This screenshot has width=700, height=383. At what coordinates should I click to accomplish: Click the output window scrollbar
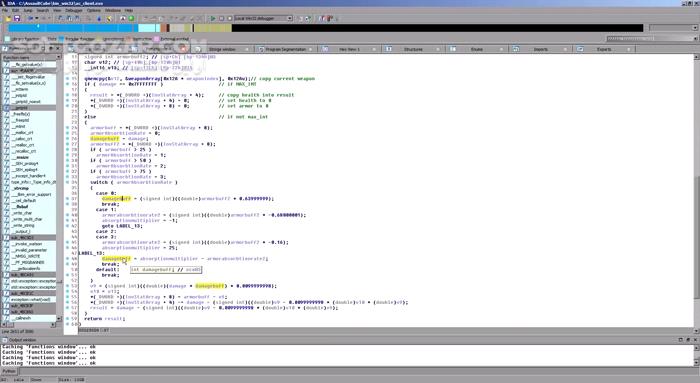(x=696, y=355)
